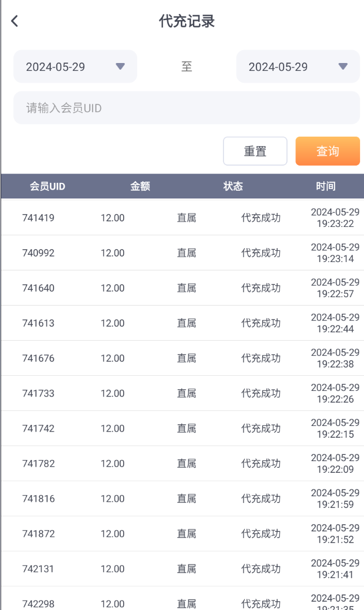The image size is (364, 610).
Task: Click the member UID input field
Action: (x=186, y=108)
